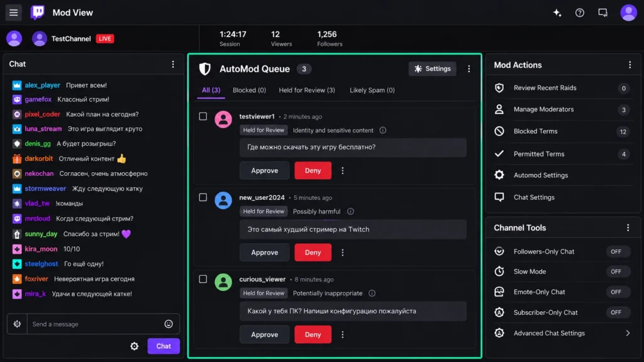Click username alex_player in chat
Screen dimensions: 644x362
coord(42,85)
